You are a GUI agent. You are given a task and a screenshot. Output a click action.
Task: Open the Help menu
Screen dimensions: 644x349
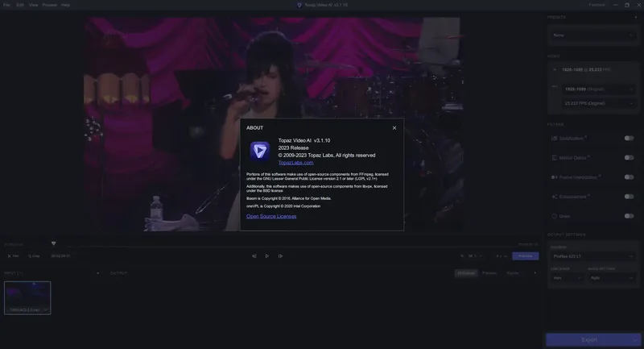(66, 5)
